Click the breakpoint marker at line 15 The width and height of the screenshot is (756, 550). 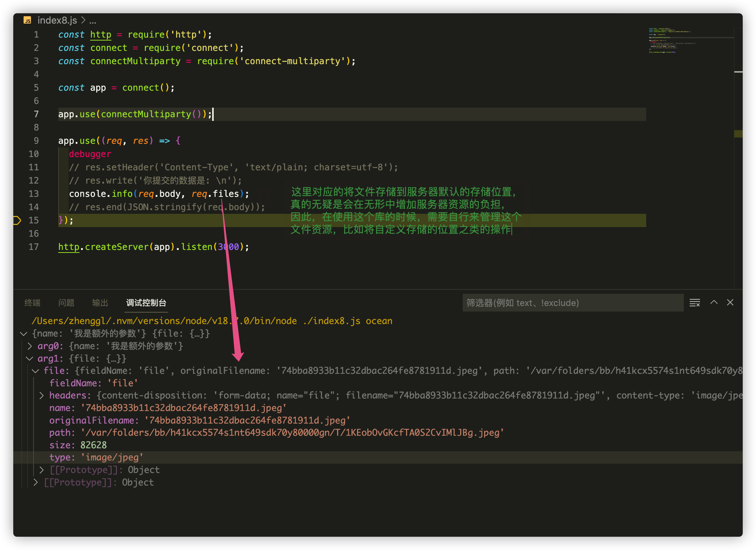click(17, 220)
